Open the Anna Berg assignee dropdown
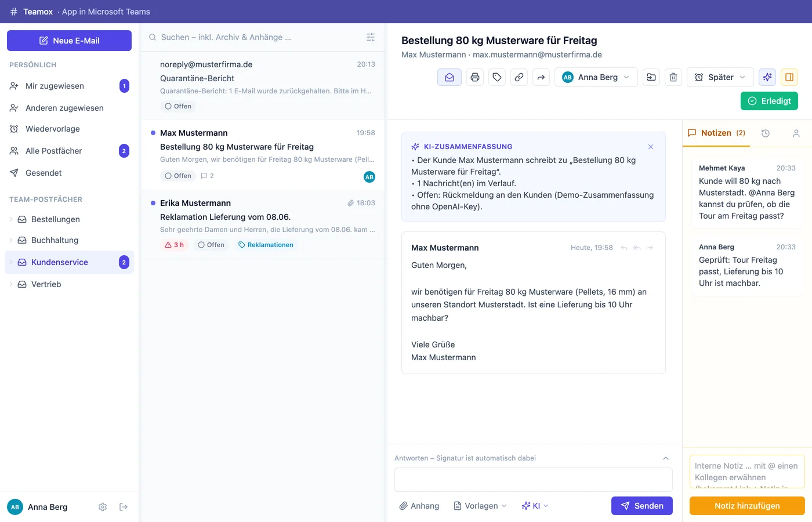812x522 pixels. pos(596,77)
